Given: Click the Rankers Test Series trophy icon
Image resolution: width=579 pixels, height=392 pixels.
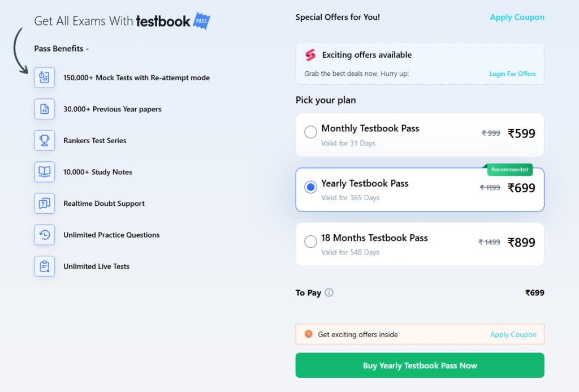Looking at the screenshot, I should tap(44, 140).
